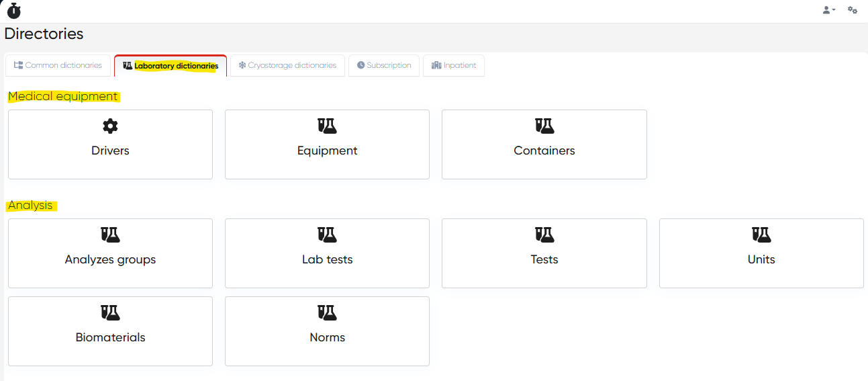Image resolution: width=868 pixels, height=381 pixels.
Task: Click the Medical equipment section heading
Action: (x=63, y=97)
